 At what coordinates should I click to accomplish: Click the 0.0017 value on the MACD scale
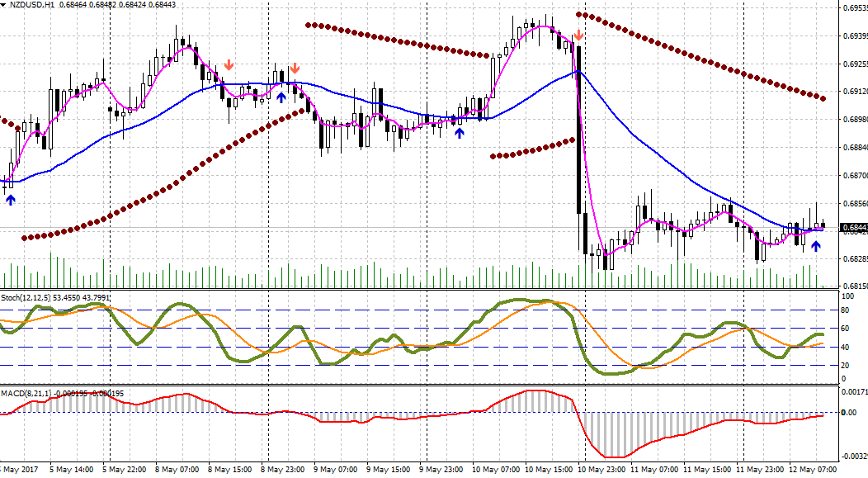pyautogui.click(x=853, y=391)
